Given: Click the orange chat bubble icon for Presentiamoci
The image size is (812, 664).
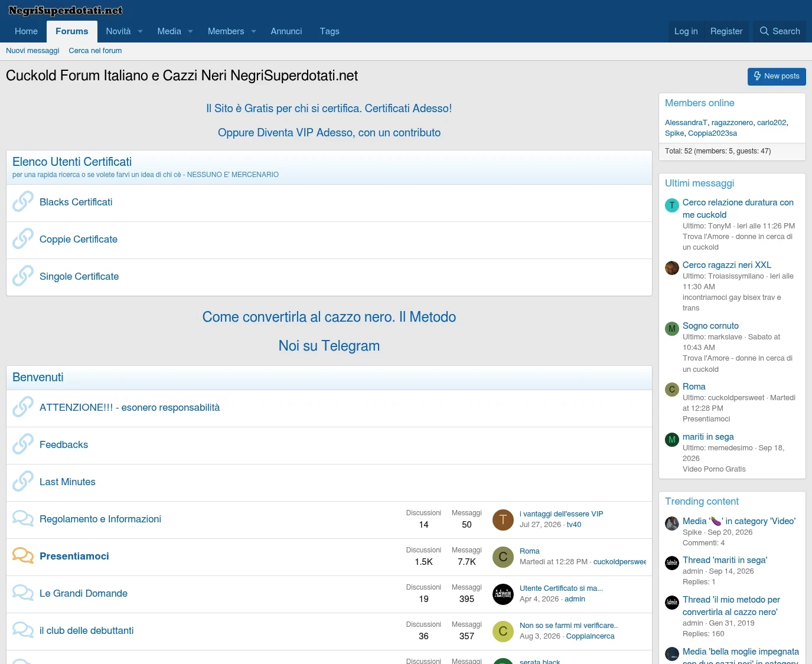Looking at the screenshot, I should tap(23, 556).
